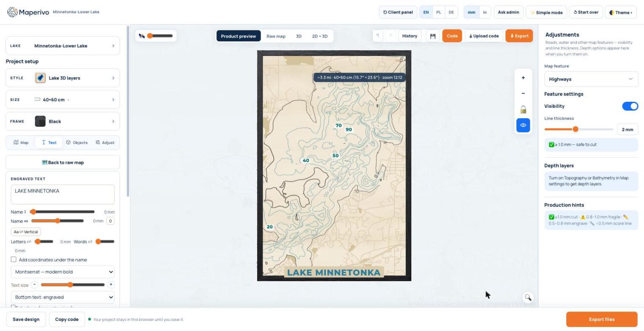Image resolution: width=644 pixels, height=331 pixels.
Task: Switch to the 3D view tab
Action: 299,36
